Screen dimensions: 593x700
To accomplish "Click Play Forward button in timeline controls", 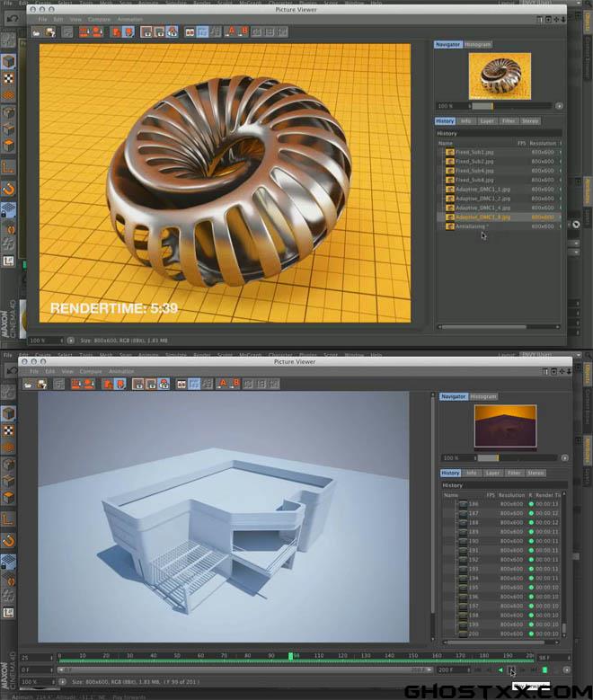I will 512,670.
